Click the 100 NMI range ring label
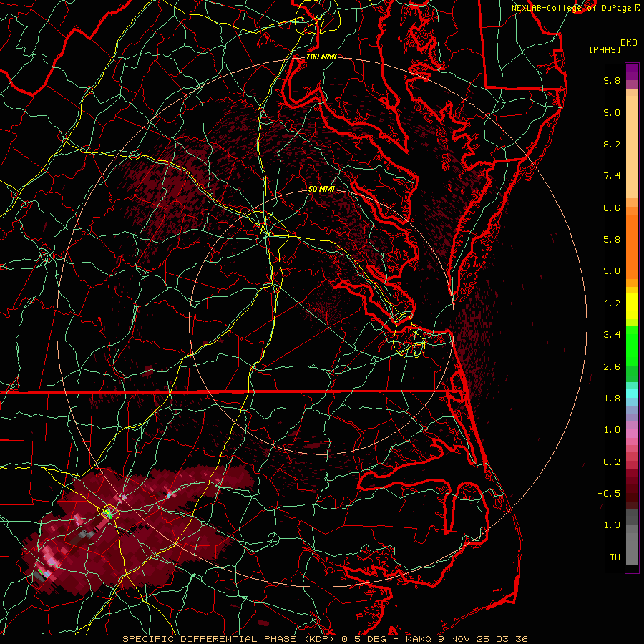644x644 pixels. pos(321,57)
